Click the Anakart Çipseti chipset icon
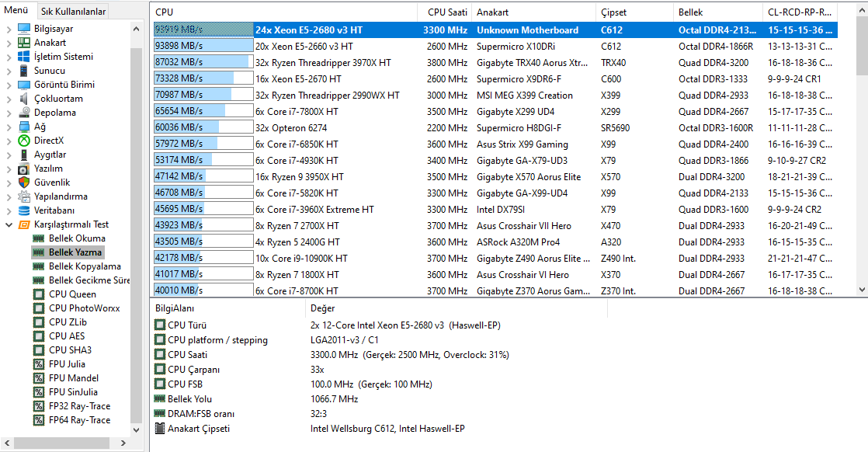Screen dimensions: 868x452 point(159,428)
